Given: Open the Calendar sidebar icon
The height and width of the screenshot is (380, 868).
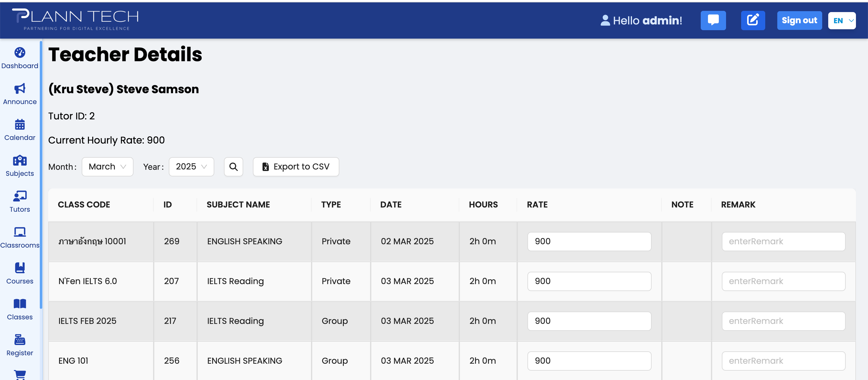Looking at the screenshot, I should point(20,125).
